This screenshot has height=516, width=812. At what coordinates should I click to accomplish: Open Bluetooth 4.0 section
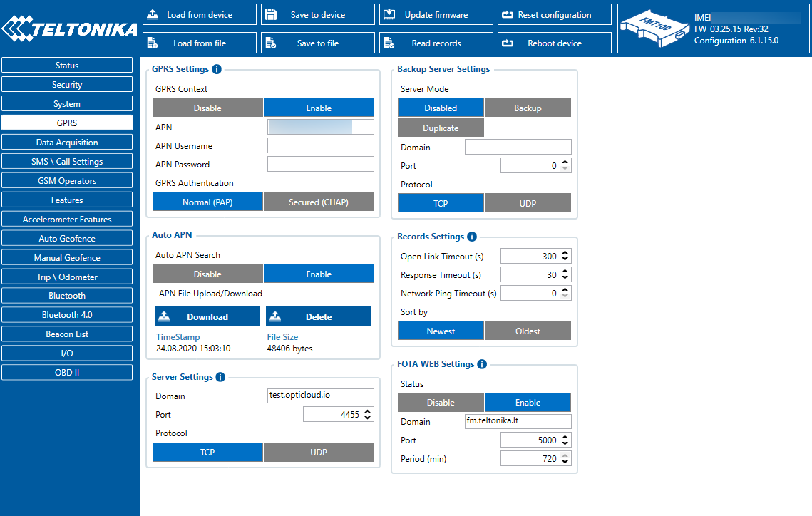click(x=67, y=315)
